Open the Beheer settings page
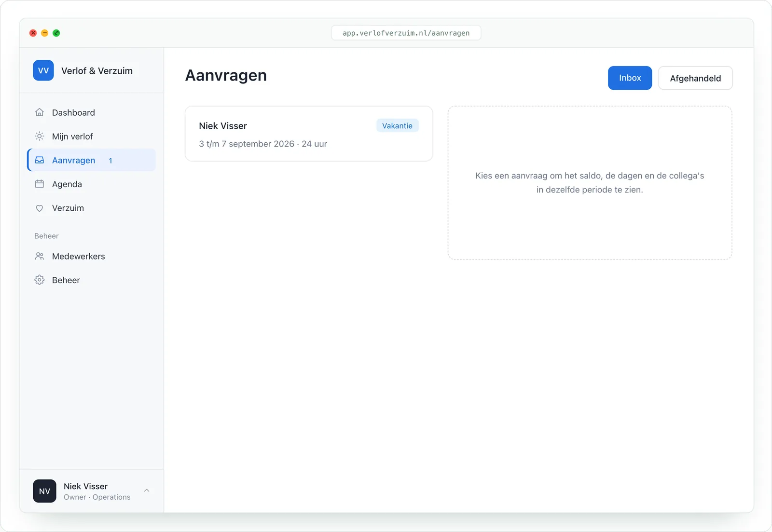 click(92, 280)
